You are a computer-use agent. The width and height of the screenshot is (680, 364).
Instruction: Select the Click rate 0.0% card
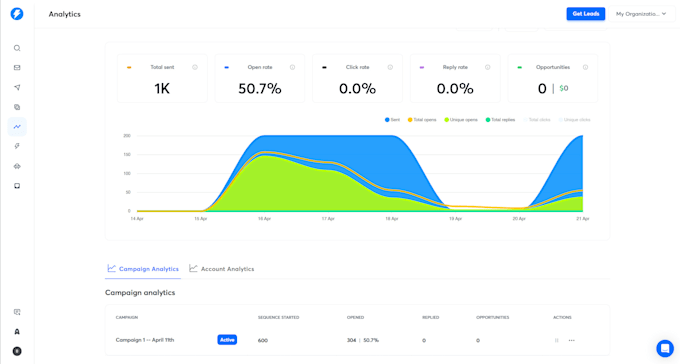tap(357, 79)
